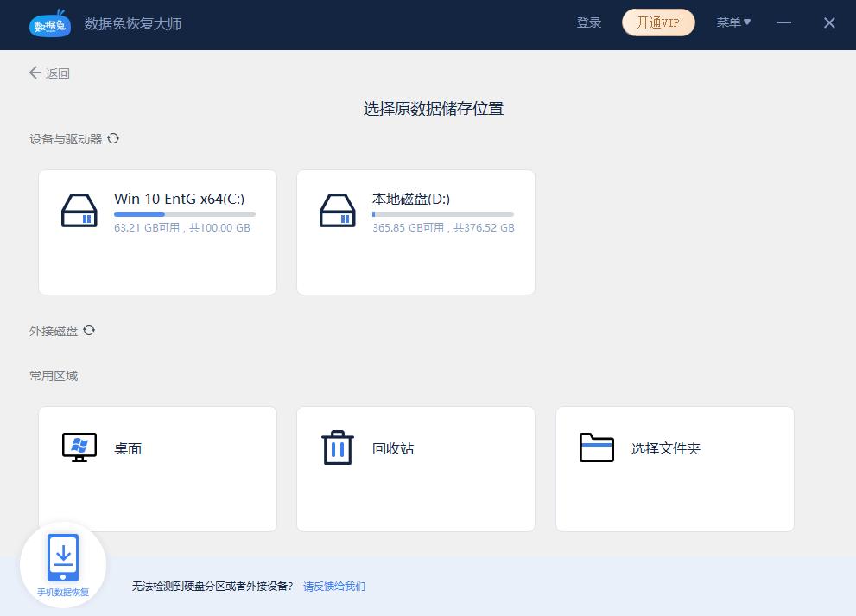Open the VIP 开通VIP dropdown area
Screen dimensions: 856x616
pyautogui.click(x=658, y=22)
